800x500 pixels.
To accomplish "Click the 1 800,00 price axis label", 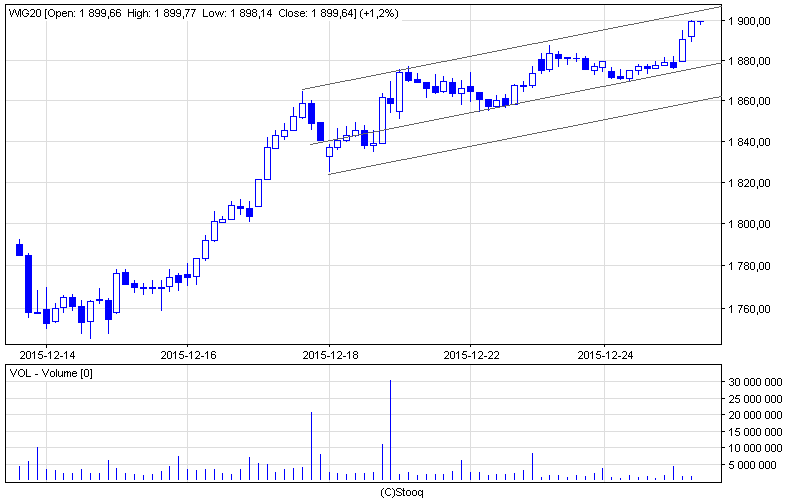I will pos(749,224).
